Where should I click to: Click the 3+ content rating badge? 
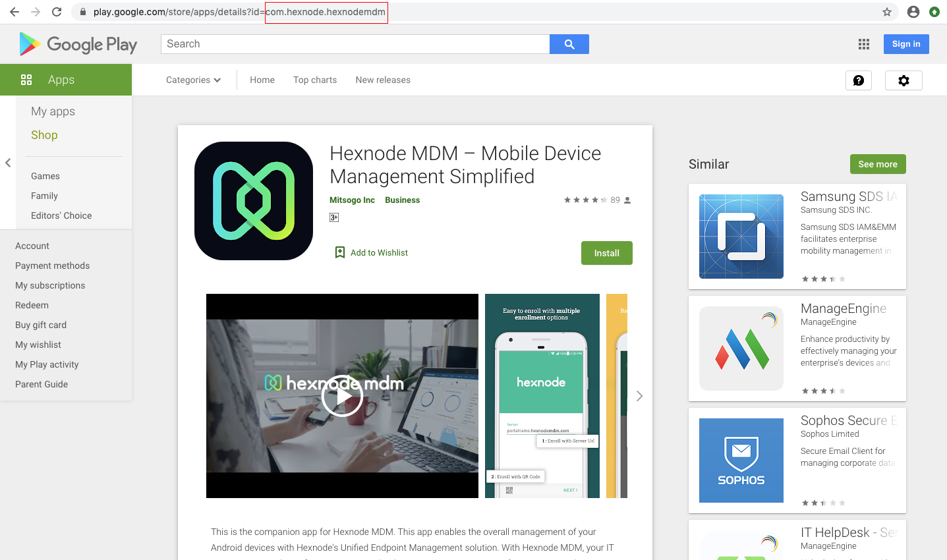tap(334, 217)
